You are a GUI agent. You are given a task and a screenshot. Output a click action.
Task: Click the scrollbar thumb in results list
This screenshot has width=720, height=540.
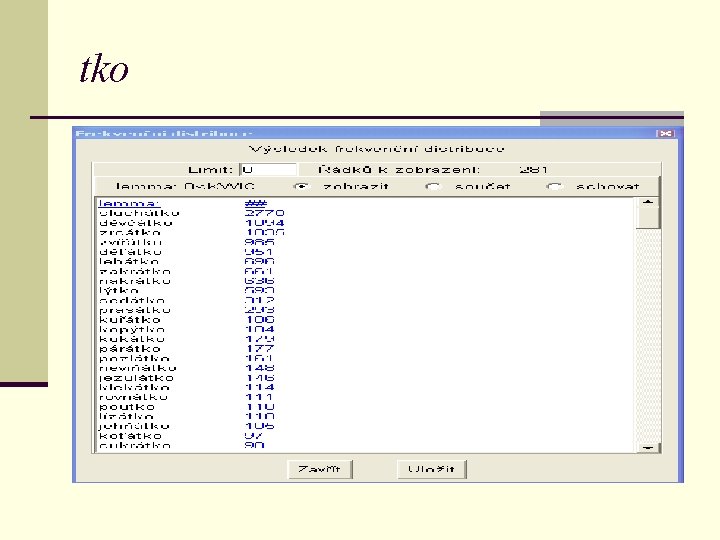tap(648, 218)
